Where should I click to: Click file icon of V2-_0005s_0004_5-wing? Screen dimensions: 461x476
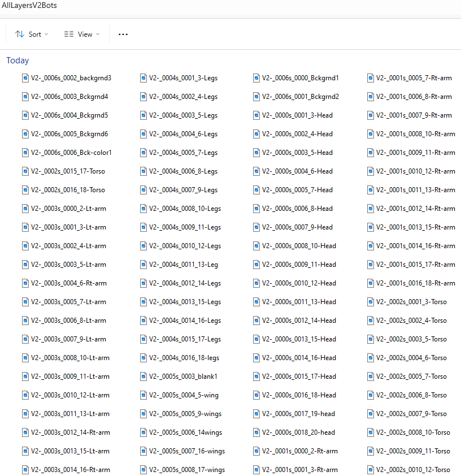143,395
